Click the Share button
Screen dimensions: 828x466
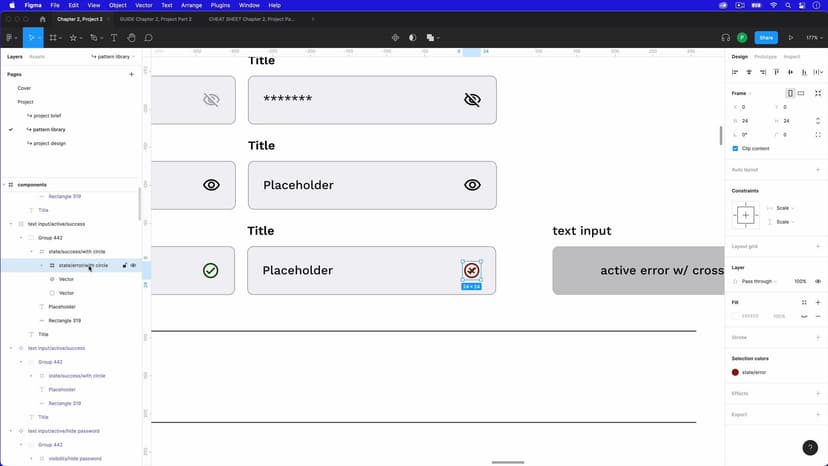pyautogui.click(x=766, y=38)
